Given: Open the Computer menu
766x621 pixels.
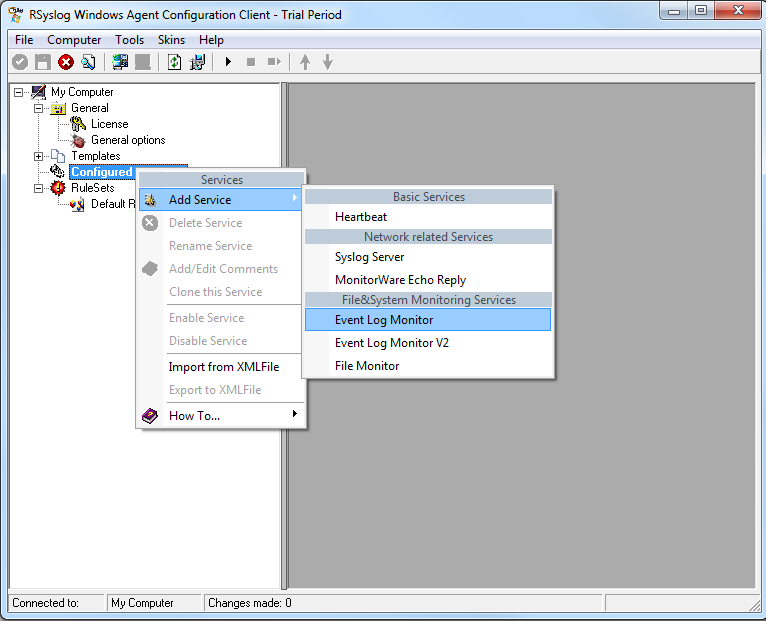Looking at the screenshot, I should (x=74, y=40).
